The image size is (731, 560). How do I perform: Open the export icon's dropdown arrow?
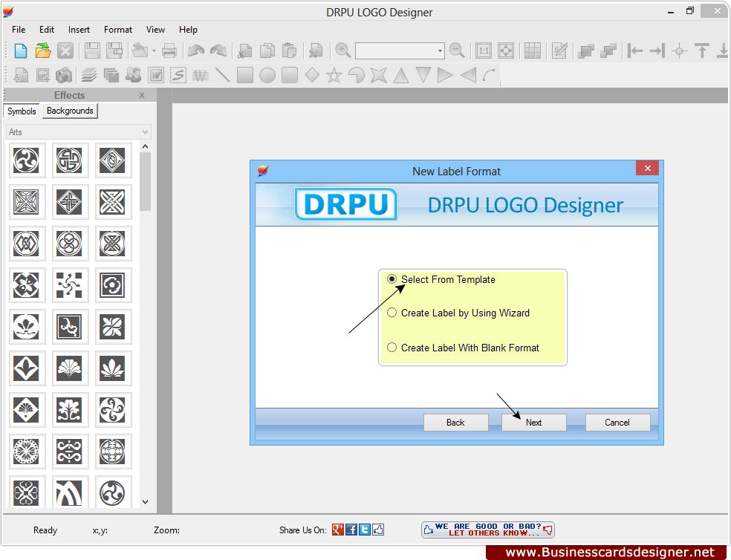pos(154,51)
